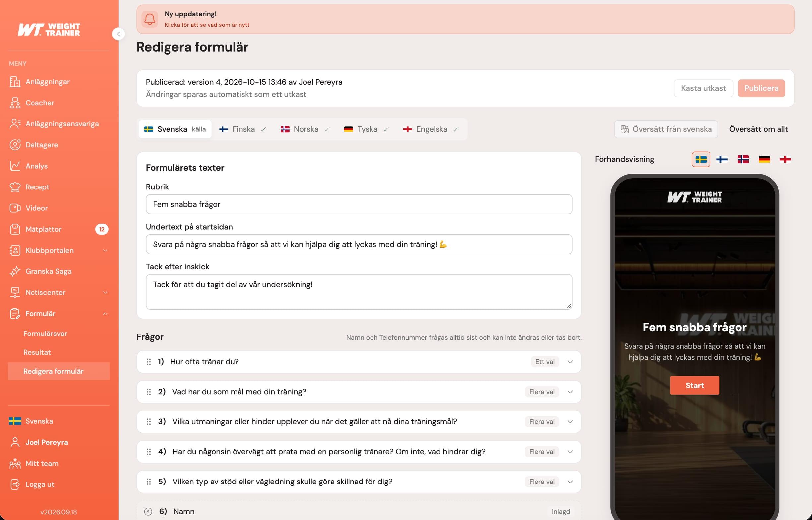Screen dimensions: 812x520
Task: Click Översätt från svenska button
Action: coord(666,129)
